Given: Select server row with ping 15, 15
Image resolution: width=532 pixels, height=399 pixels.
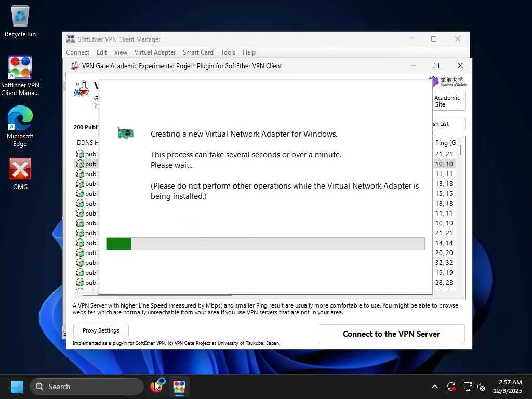Looking at the screenshot, I should [x=265, y=194].
